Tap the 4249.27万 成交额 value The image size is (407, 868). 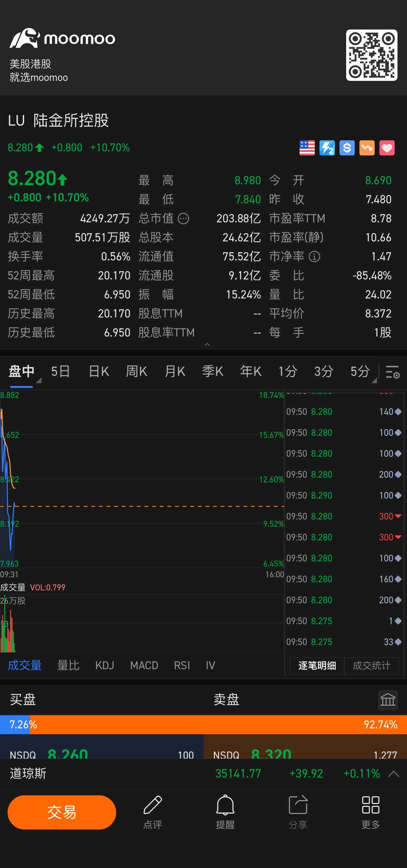tap(105, 219)
